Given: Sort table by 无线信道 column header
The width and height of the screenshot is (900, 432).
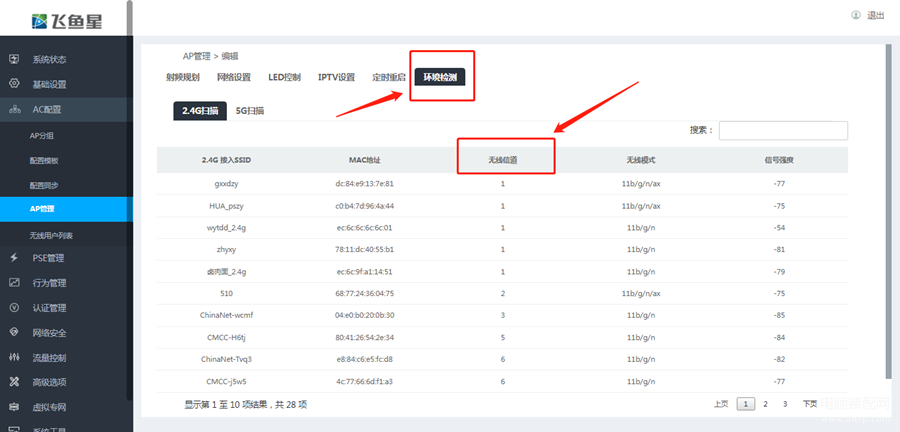Looking at the screenshot, I should (503, 160).
